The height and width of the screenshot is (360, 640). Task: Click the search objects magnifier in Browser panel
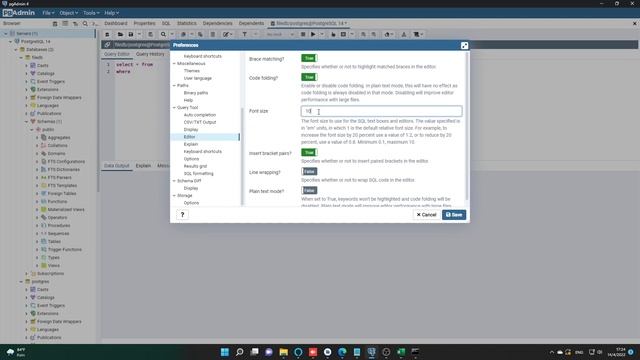coord(85,24)
